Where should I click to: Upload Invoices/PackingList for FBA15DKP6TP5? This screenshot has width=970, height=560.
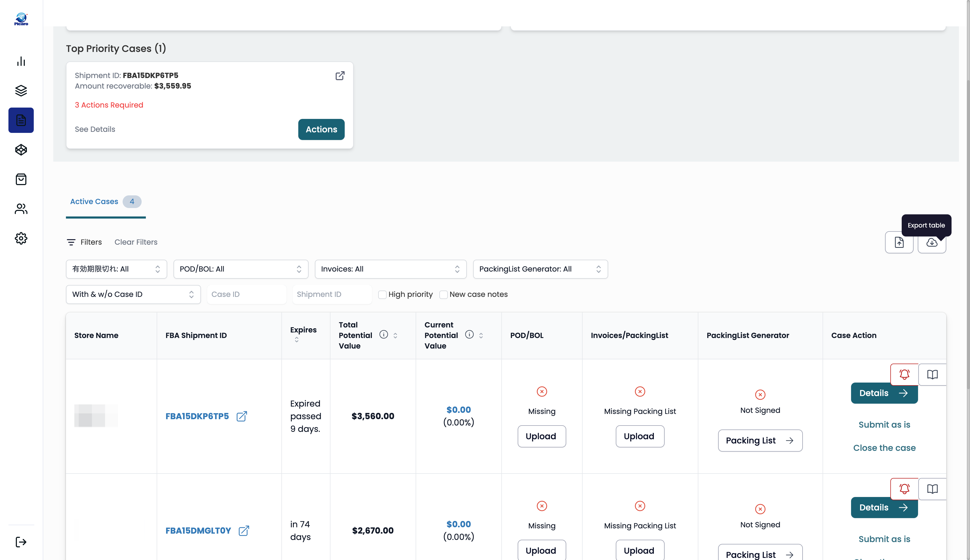(640, 436)
